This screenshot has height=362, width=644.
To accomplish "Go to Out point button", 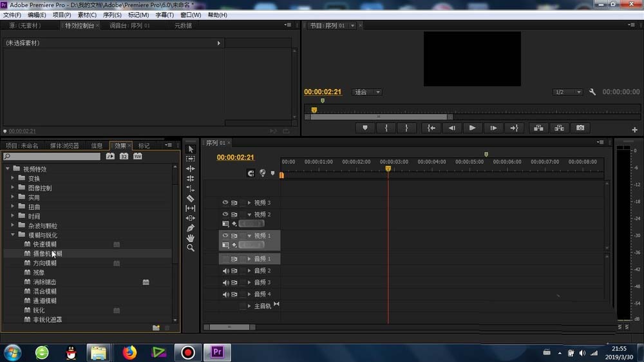I will (x=514, y=128).
